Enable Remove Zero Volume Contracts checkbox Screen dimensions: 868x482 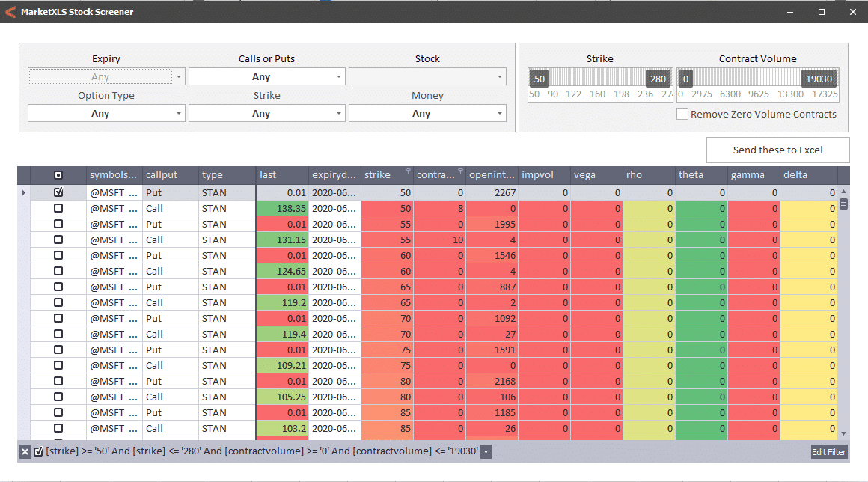[682, 115]
